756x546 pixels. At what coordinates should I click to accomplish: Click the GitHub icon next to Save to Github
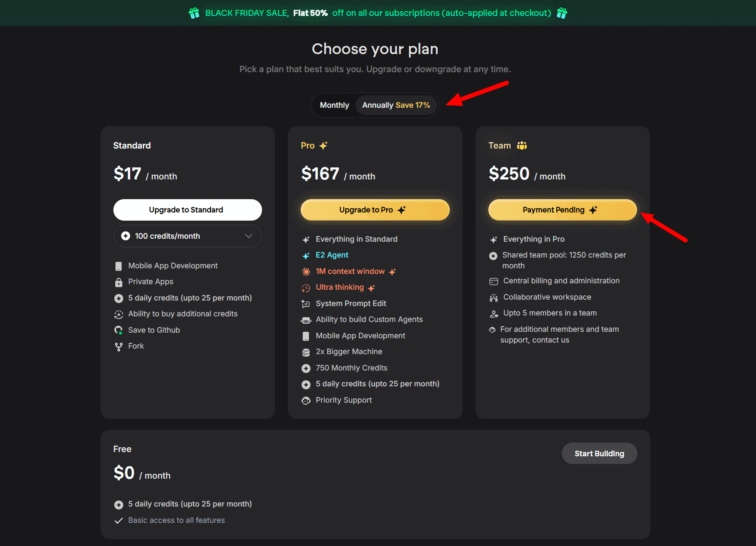tap(119, 330)
